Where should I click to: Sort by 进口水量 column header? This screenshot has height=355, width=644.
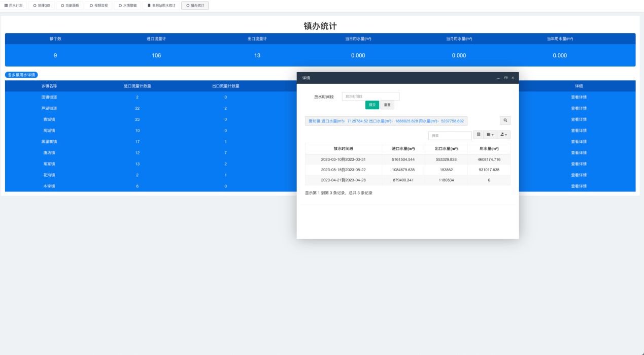pos(403,149)
